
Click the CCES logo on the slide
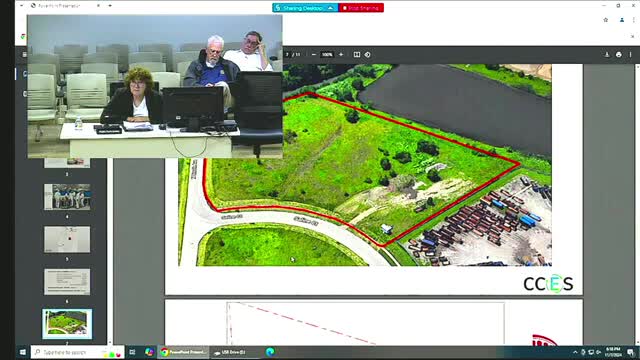click(x=548, y=283)
